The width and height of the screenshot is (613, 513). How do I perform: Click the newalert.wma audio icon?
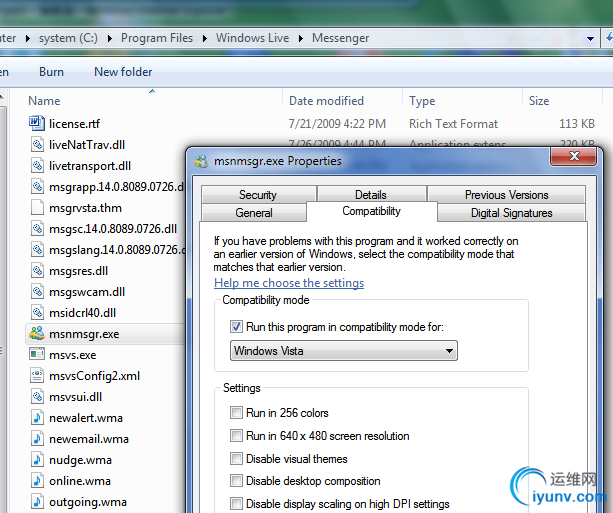coord(37,418)
